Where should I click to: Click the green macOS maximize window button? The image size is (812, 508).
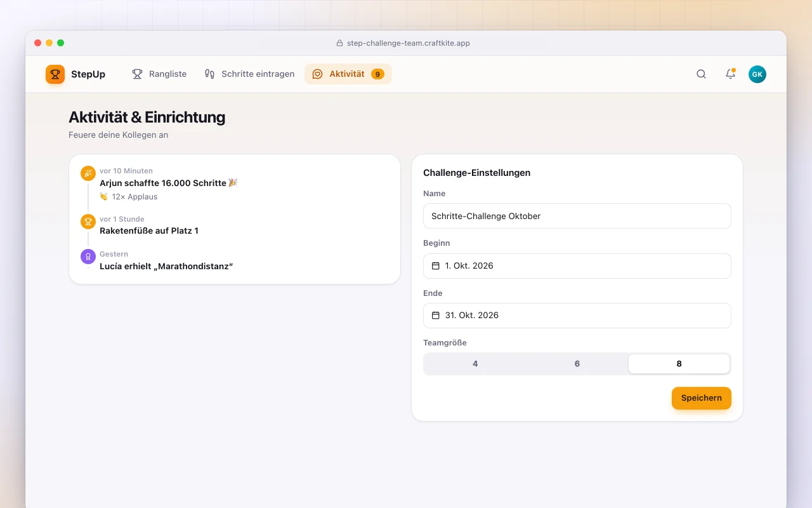click(x=60, y=43)
